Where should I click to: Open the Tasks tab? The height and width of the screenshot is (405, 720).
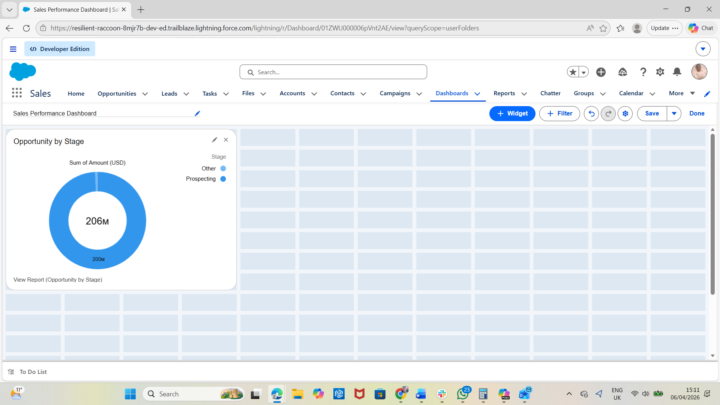(209, 93)
